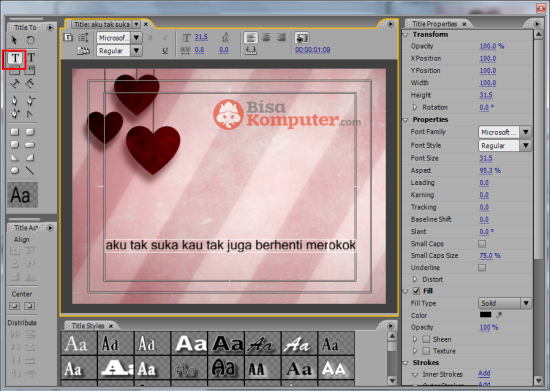Enable the Sheen checkbox
This screenshot has height=391, width=550.
click(x=426, y=339)
